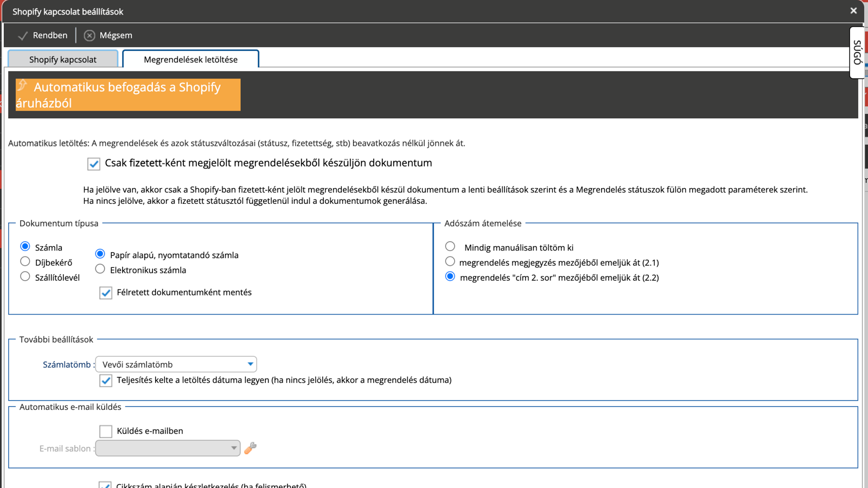Select the Díjbekérő document type
Viewport: 868px width, 488px height.
25,261
